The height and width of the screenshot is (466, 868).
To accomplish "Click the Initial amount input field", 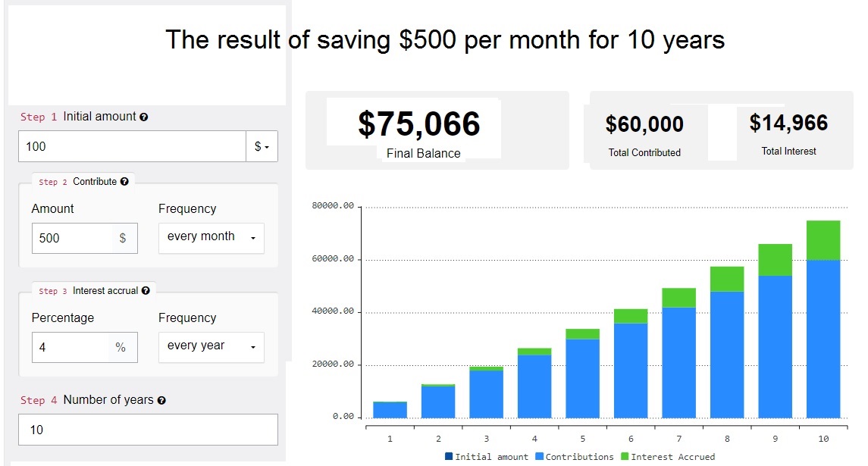I will [x=132, y=146].
